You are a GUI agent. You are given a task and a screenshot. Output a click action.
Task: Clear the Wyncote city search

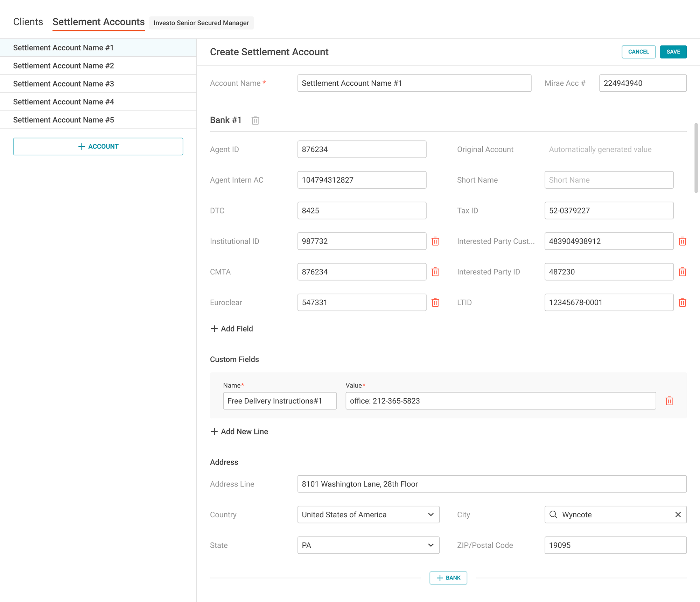678,514
